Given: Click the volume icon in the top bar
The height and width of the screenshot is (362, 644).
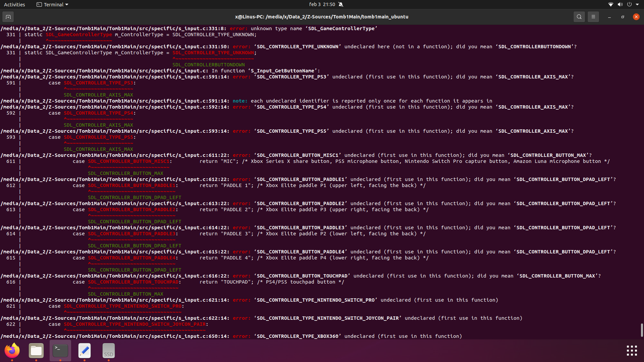Looking at the screenshot, I should (x=620, y=4).
